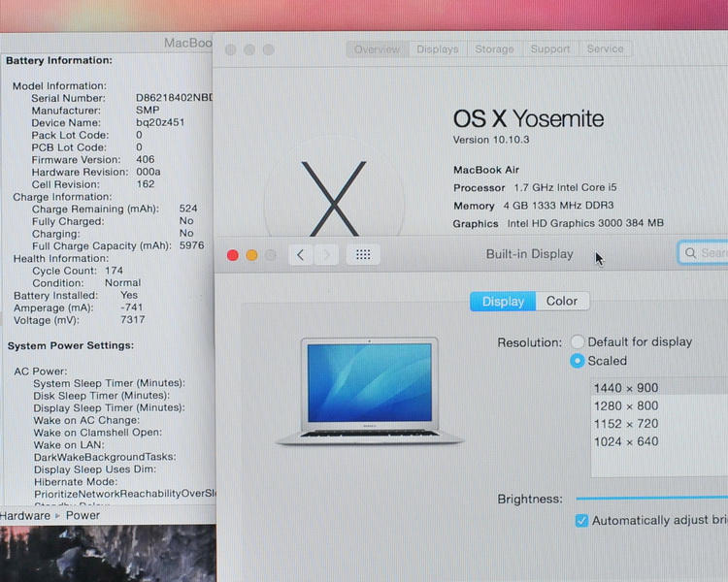Minimize the Built-in Display window with yellow button

(x=251, y=255)
